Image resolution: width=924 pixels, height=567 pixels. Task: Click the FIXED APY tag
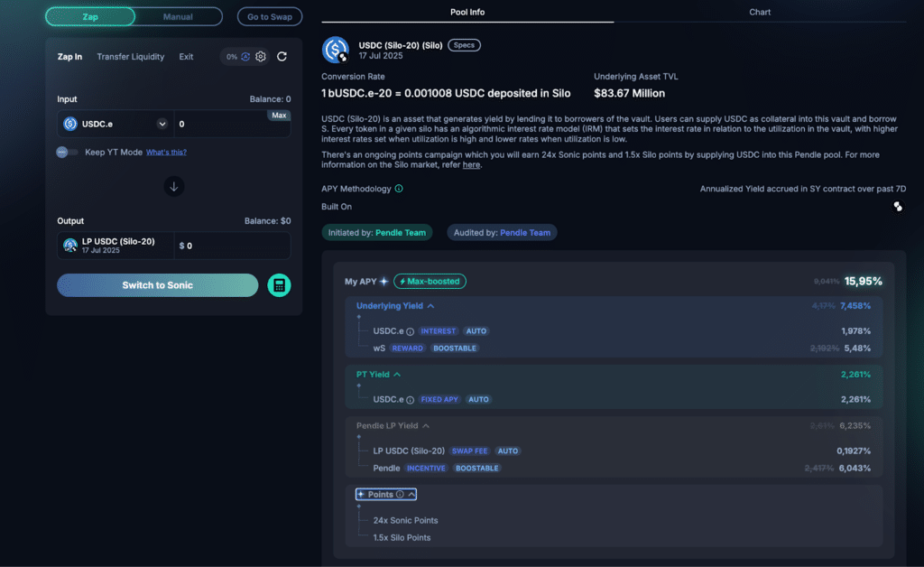(x=439, y=400)
